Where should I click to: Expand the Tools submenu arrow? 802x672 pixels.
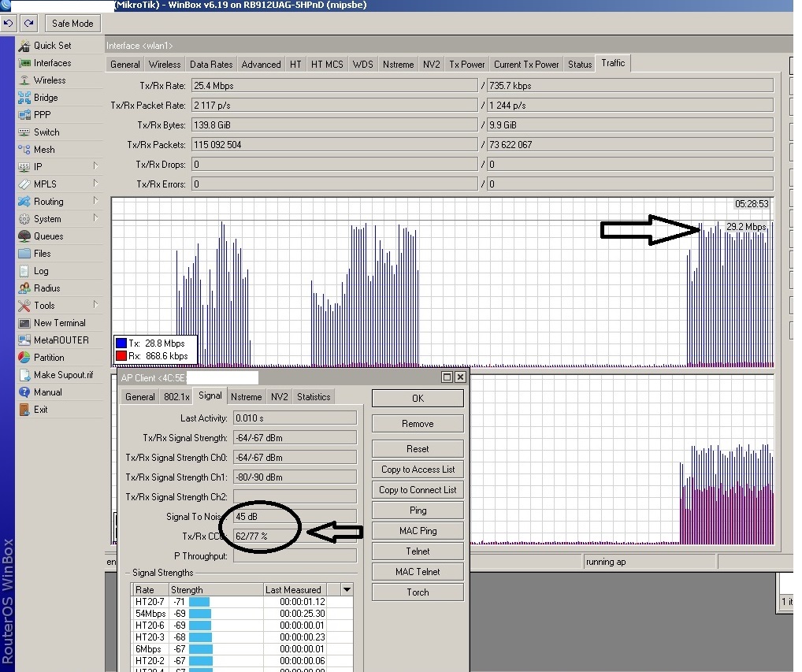click(x=95, y=304)
